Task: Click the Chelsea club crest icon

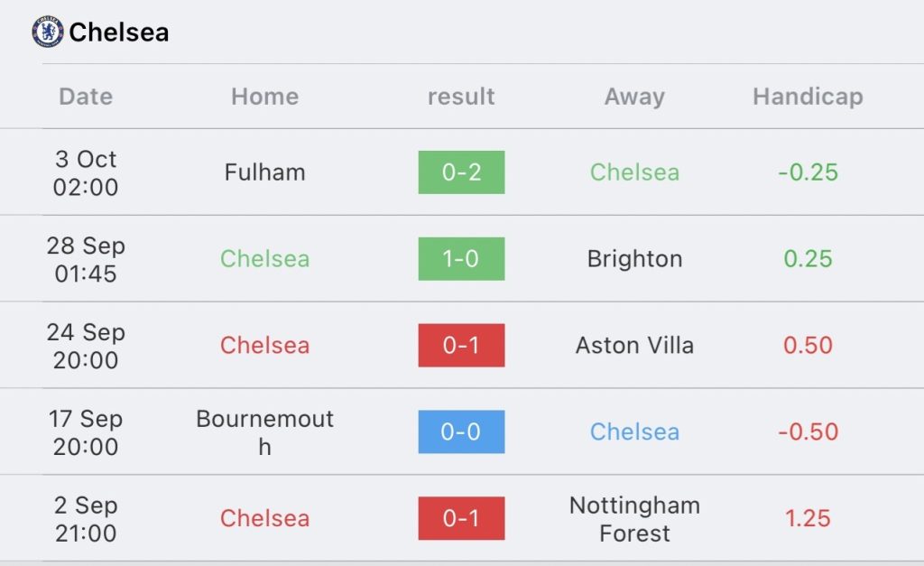Action: (48, 32)
